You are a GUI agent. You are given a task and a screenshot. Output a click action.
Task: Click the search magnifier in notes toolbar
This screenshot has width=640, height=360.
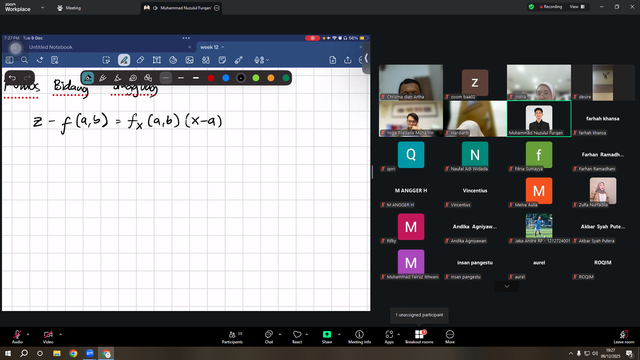pyautogui.click(x=24, y=60)
